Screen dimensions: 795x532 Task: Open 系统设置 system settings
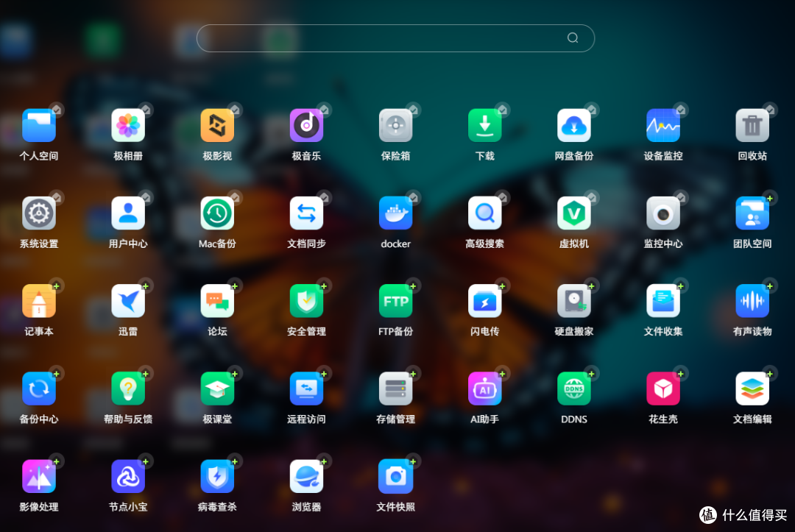39,213
